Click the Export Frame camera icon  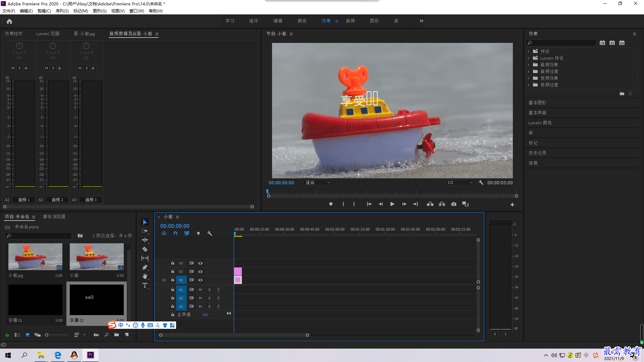click(x=454, y=204)
